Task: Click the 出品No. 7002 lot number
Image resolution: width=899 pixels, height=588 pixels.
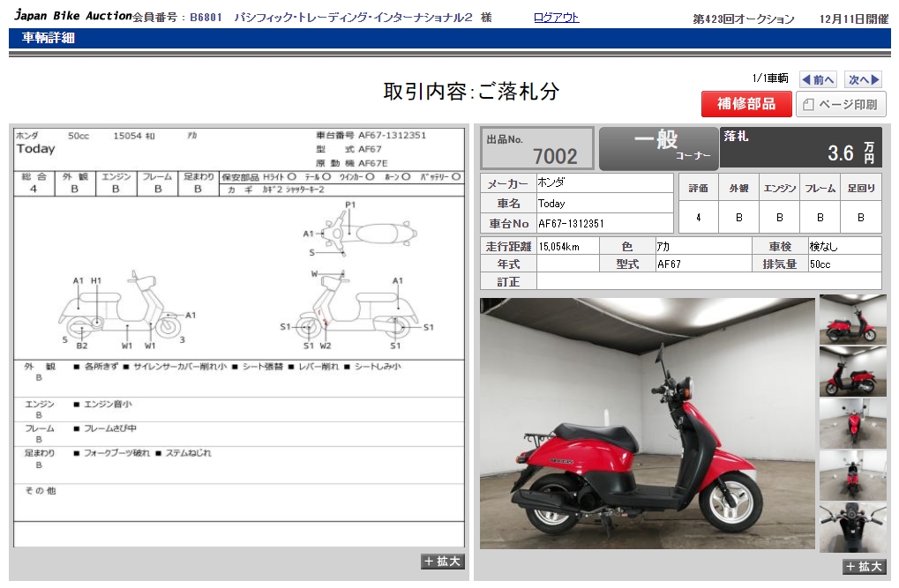Action: [537, 148]
